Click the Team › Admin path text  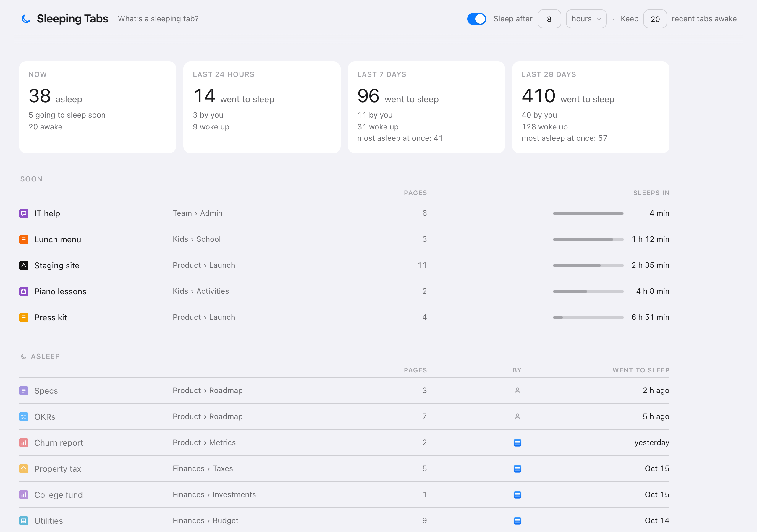[x=198, y=213]
